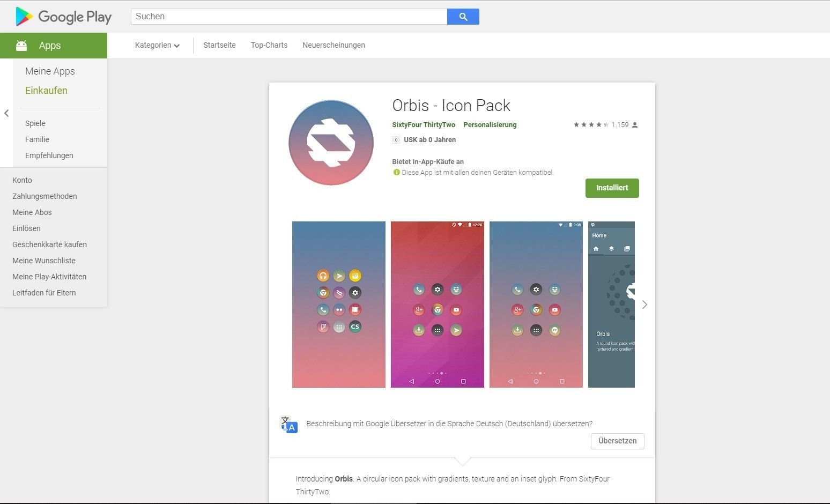Click the Installiert button
830x504 pixels.
(x=612, y=188)
